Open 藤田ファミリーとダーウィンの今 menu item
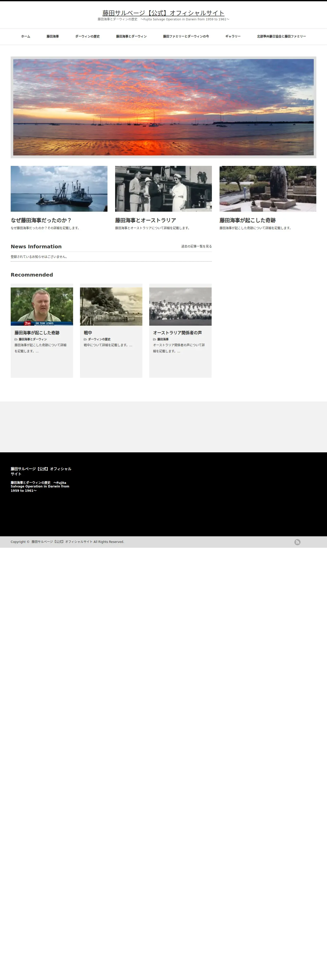Viewport: 327px width, 980px height. click(x=186, y=37)
